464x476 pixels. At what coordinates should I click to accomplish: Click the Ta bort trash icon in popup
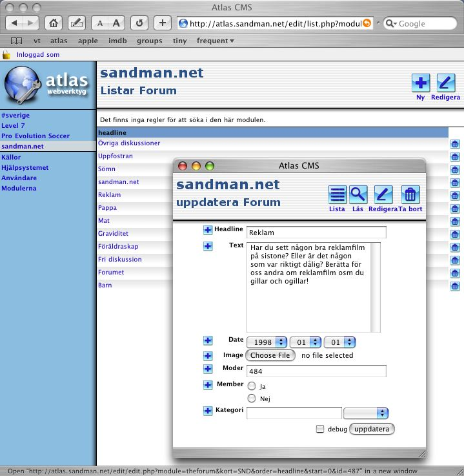(410, 194)
